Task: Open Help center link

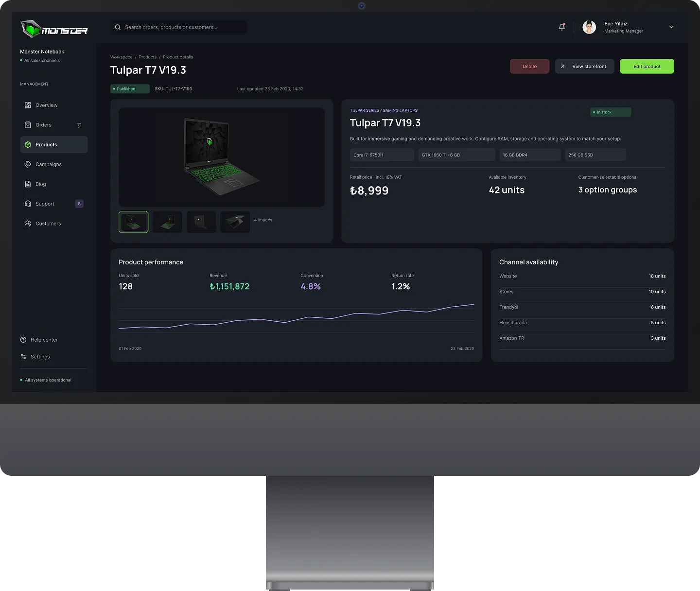Action: [39, 340]
